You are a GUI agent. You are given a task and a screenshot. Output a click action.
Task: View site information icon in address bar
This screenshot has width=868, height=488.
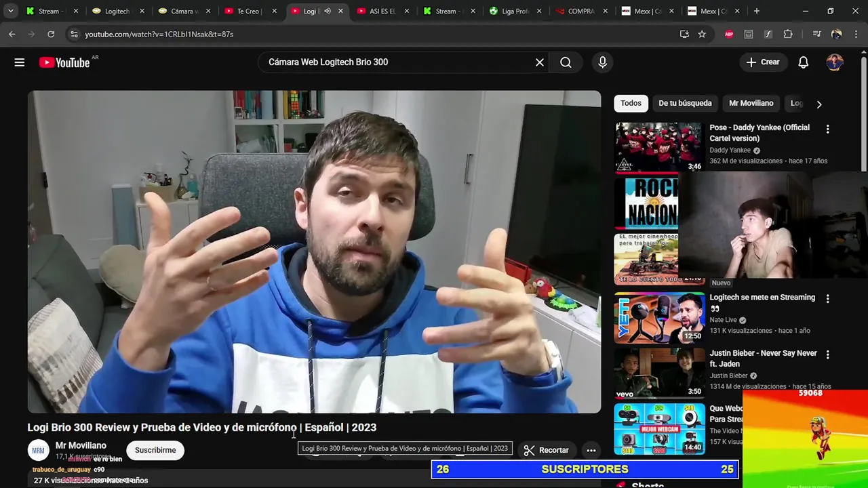click(74, 34)
